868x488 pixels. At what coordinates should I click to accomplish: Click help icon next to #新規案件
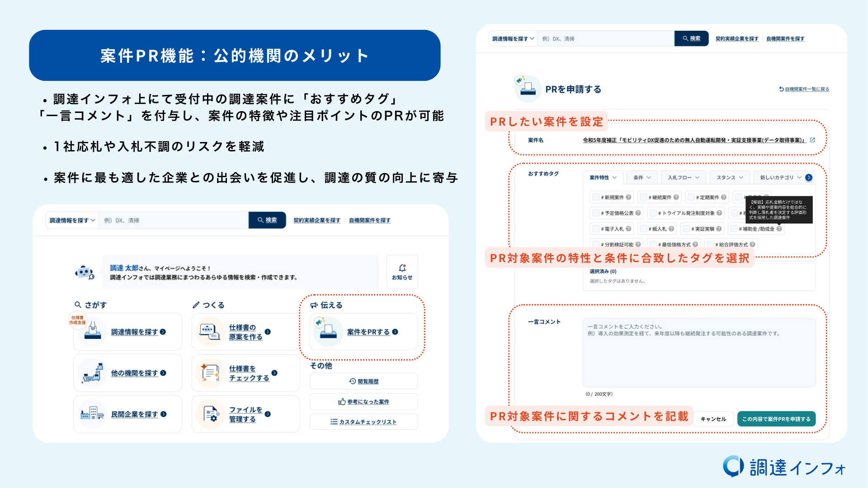628,197
